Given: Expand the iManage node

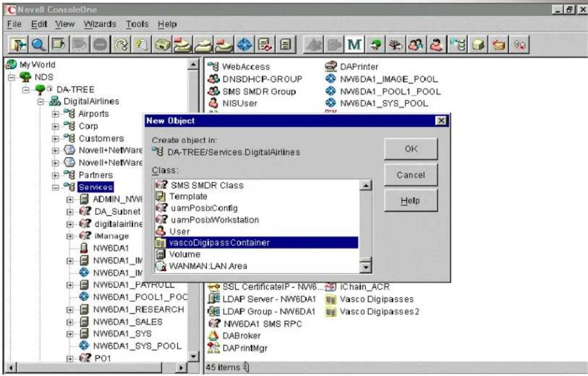Looking at the screenshot, I should [x=70, y=236].
